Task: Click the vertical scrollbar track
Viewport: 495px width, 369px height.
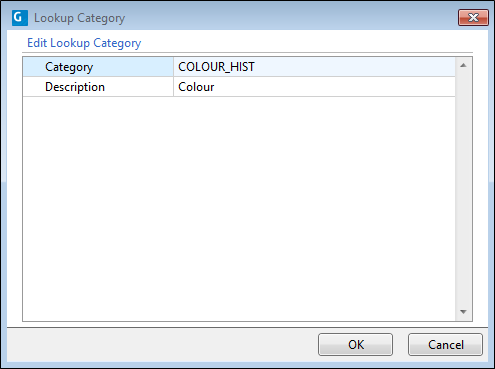Action: 463,188
